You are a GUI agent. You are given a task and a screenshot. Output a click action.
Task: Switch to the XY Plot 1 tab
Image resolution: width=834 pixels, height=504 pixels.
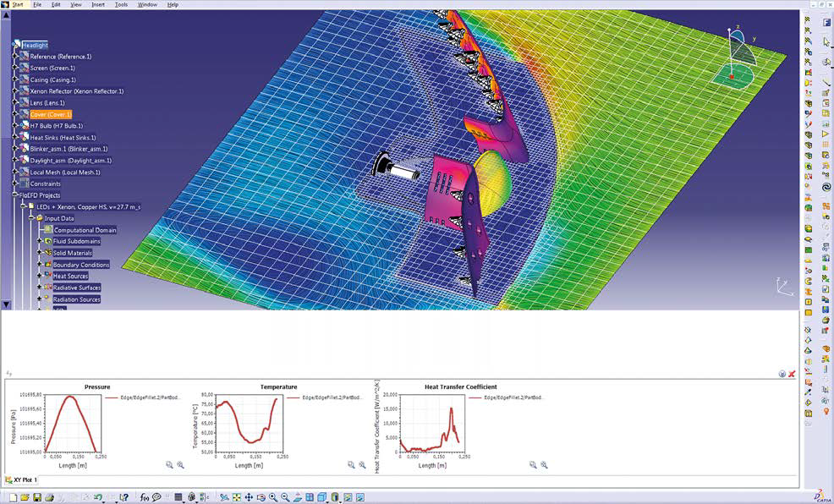point(25,480)
